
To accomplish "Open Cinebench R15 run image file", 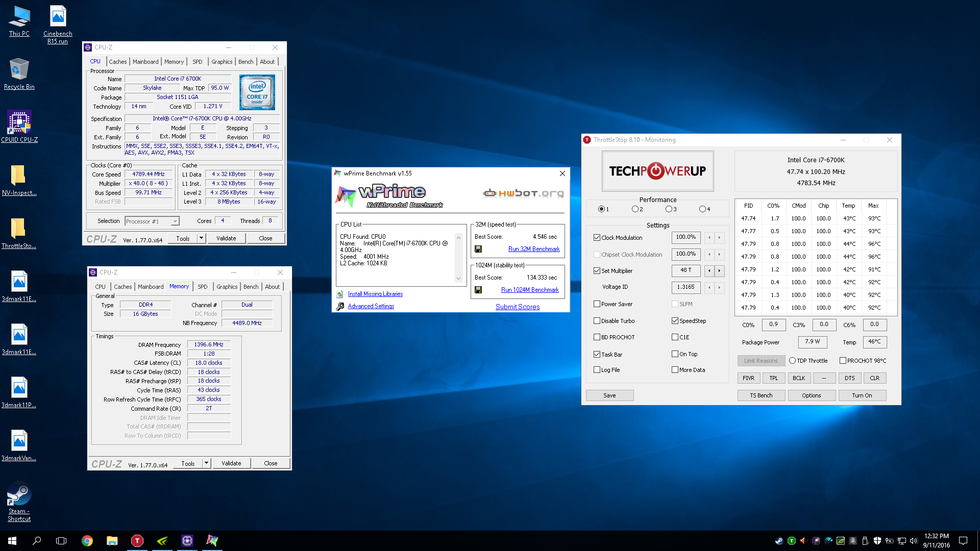I will coord(58,24).
